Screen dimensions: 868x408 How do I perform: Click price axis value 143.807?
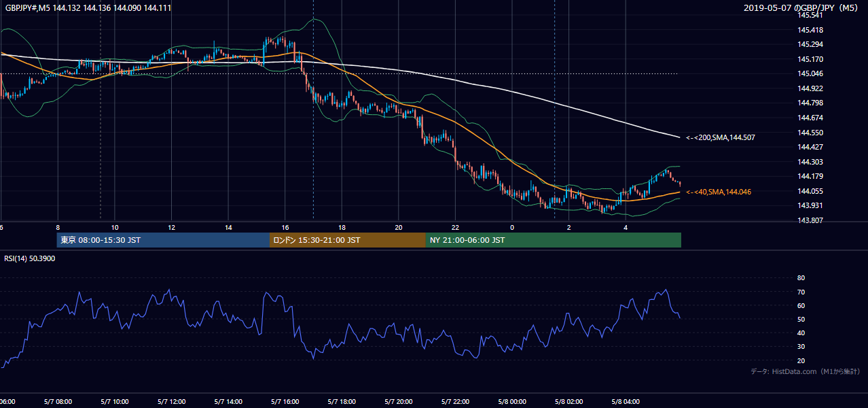pyautogui.click(x=810, y=220)
